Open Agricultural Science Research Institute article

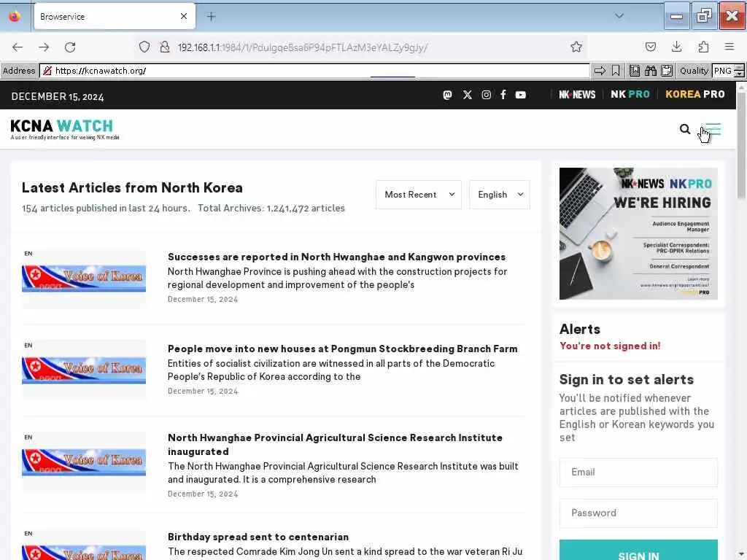tap(335, 444)
